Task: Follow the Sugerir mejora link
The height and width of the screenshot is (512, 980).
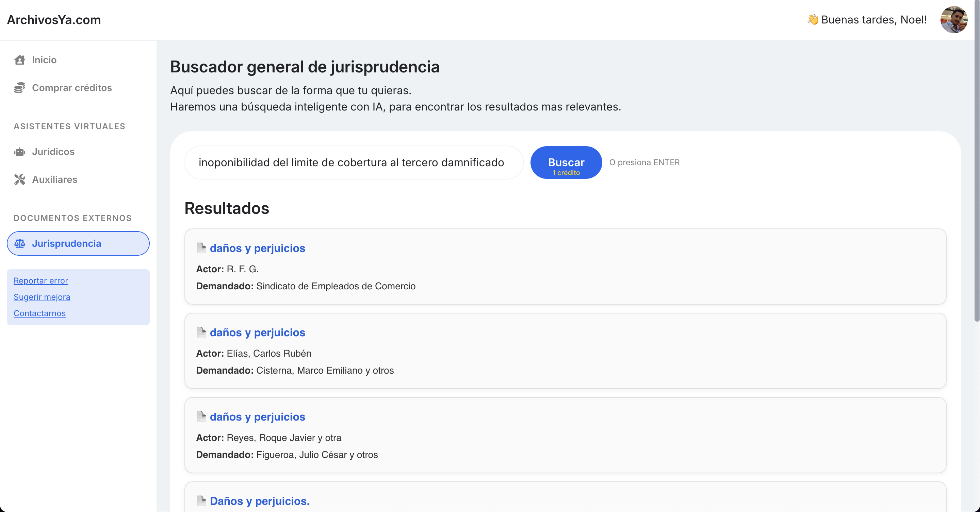Action: pyautogui.click(x=42, y=297)
